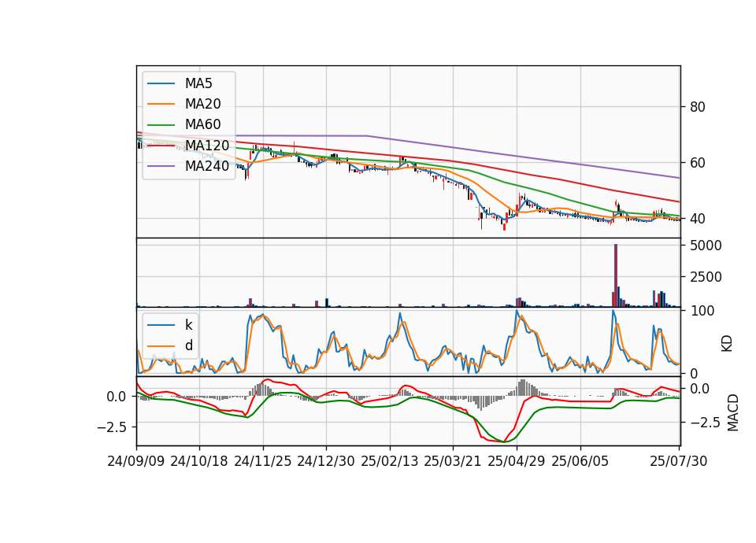This screenshot has width=756, height=543.
Task: Click the volume axis value 5000
Action: tap(706, 246)
